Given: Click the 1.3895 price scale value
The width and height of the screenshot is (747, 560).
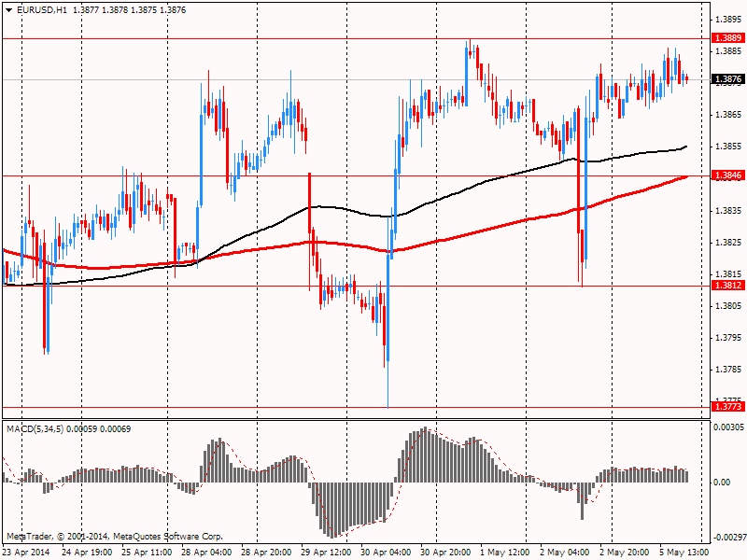Looking at the screenshot, I should (x=729, y=19).
